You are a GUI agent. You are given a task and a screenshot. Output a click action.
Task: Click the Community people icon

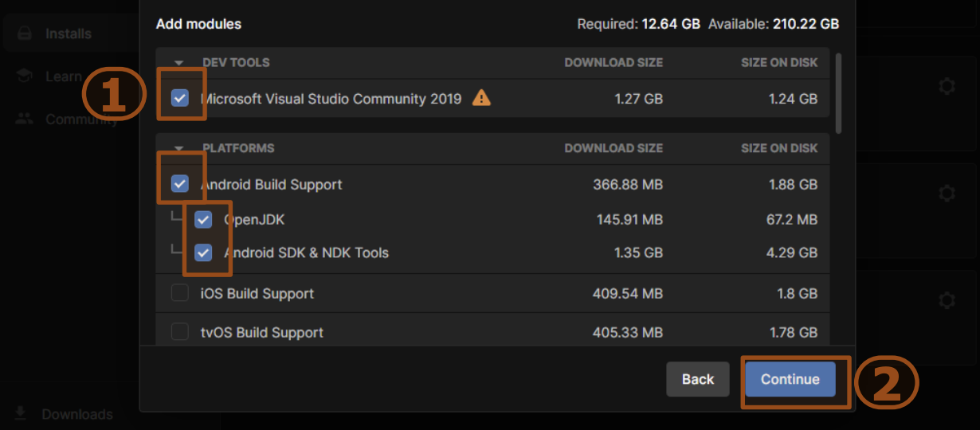tap(25, 119)
